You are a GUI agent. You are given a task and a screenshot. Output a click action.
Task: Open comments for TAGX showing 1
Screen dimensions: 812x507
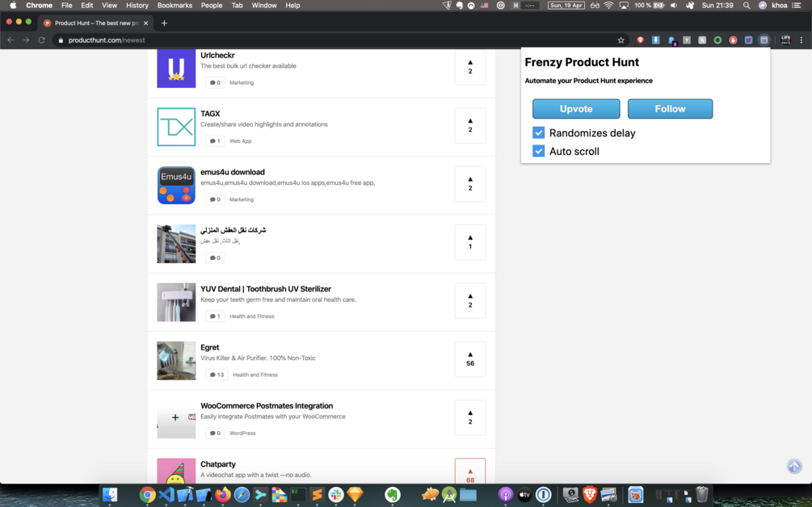pyautogui.click(x=215, y=140)
